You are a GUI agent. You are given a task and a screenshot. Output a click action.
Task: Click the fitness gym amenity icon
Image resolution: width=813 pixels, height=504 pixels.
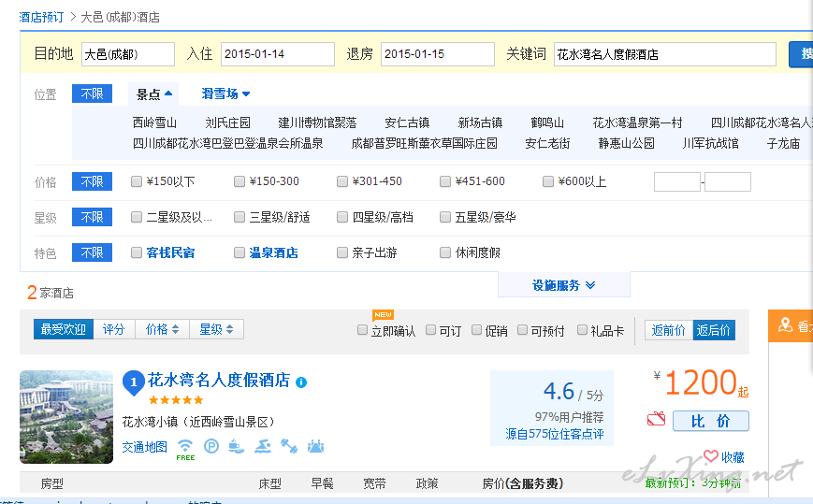point(288,447)
